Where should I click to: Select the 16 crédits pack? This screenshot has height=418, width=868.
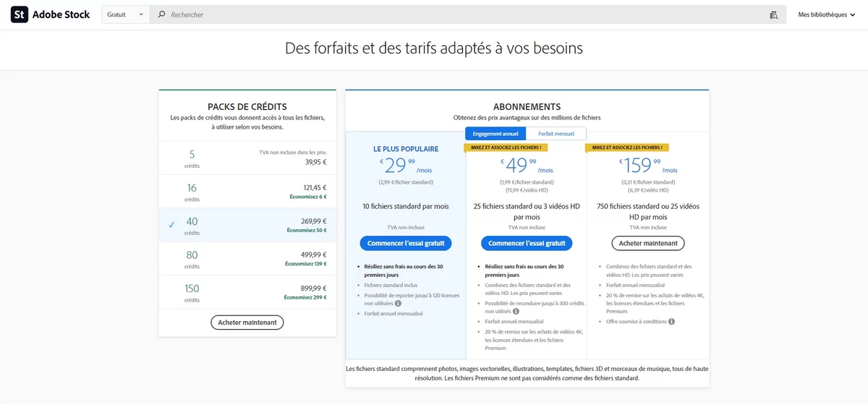coord(247,192)
